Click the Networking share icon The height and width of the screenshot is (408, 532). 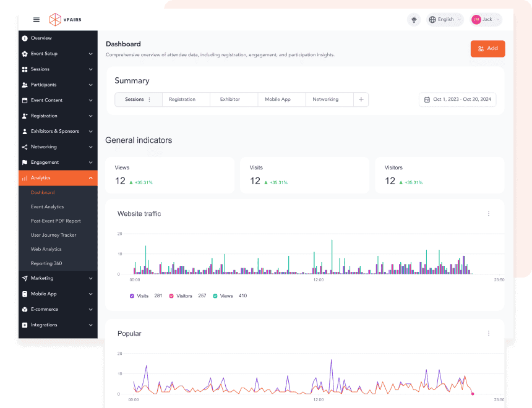pos(25,147)
